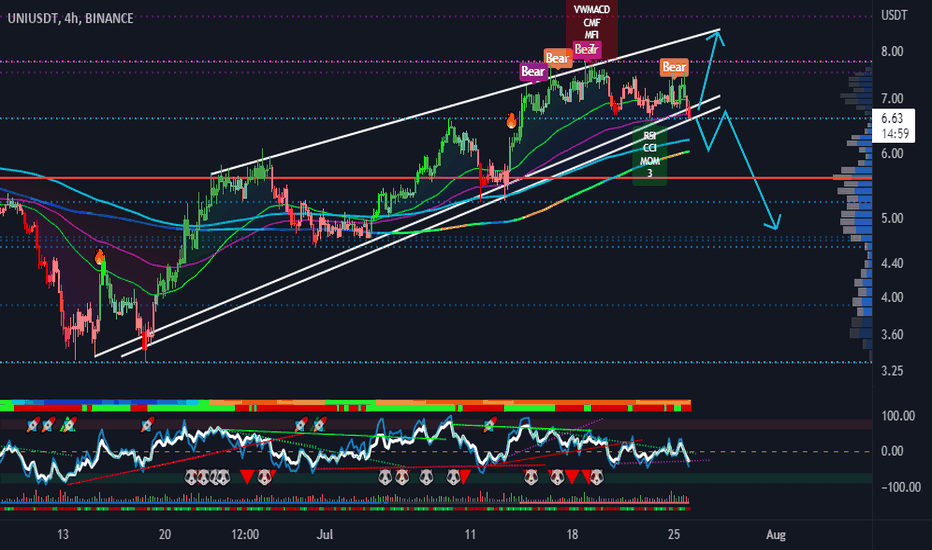
Task: Click the first panda of the triple panda cluster
Action: 191,476
